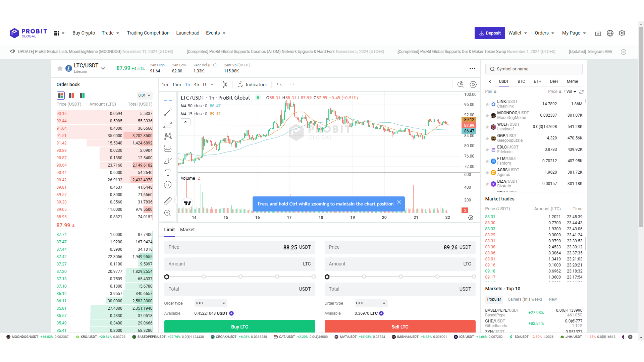Open candlestick chart style selector
Viewport: 644px width, 362px height.
225,84
